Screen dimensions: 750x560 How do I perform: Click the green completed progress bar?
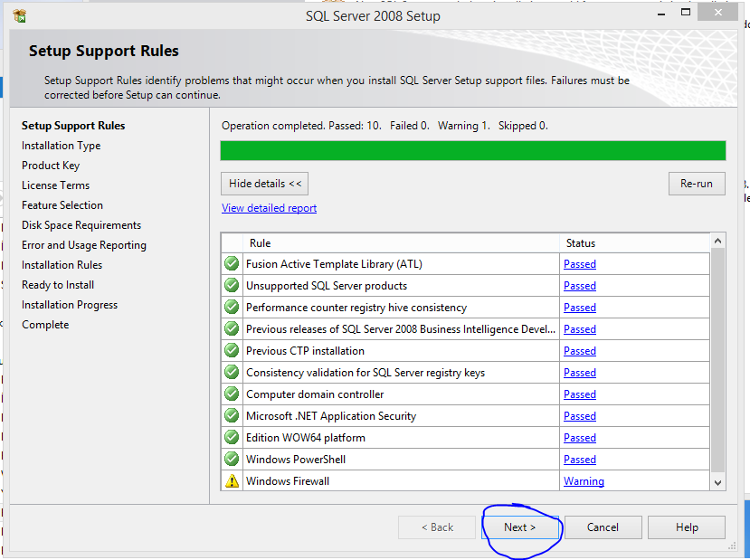(473, 151)
